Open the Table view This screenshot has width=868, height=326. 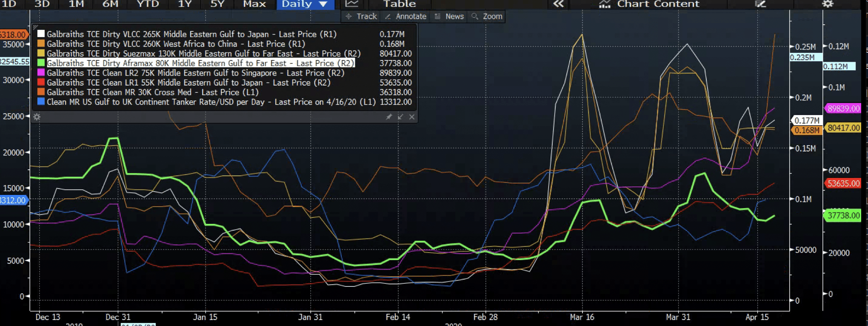pos(399,4)
